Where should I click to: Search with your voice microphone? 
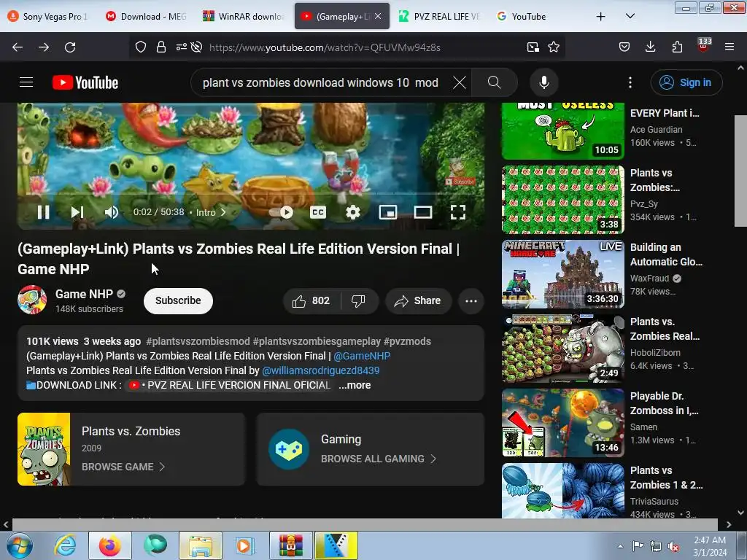pyautogui.click(x=544, y=82)
